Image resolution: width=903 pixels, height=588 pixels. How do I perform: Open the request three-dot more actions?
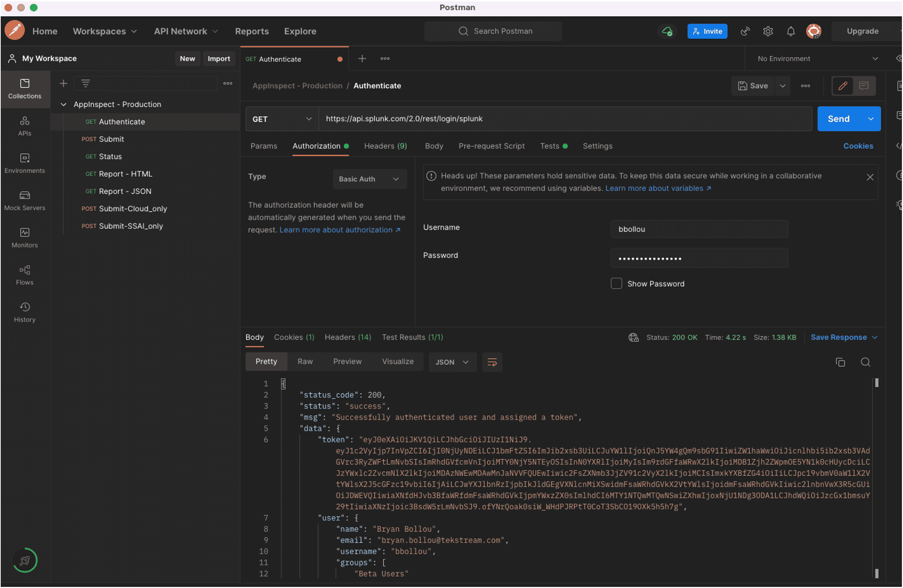pyautogui.click(x=805, y=86)
